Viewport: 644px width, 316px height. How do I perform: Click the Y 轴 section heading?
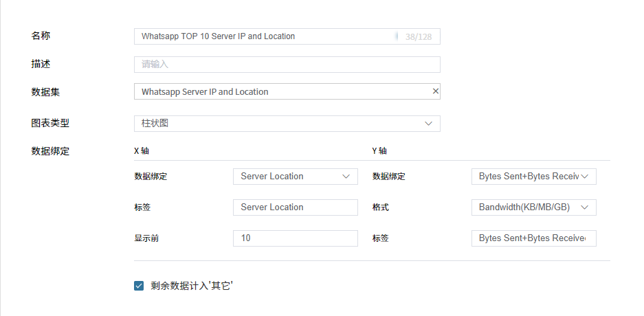[379, 151]
